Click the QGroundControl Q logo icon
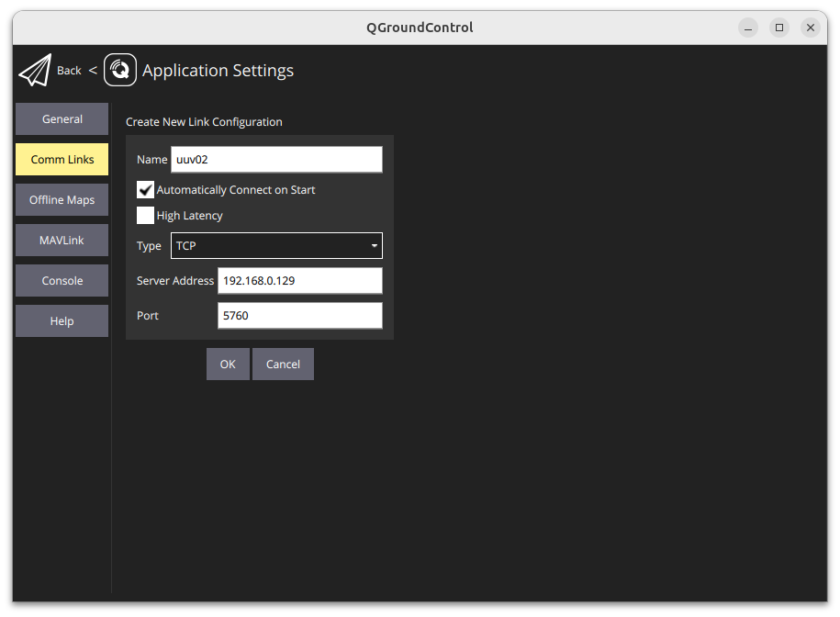840x617 pixels. (120, 70)
